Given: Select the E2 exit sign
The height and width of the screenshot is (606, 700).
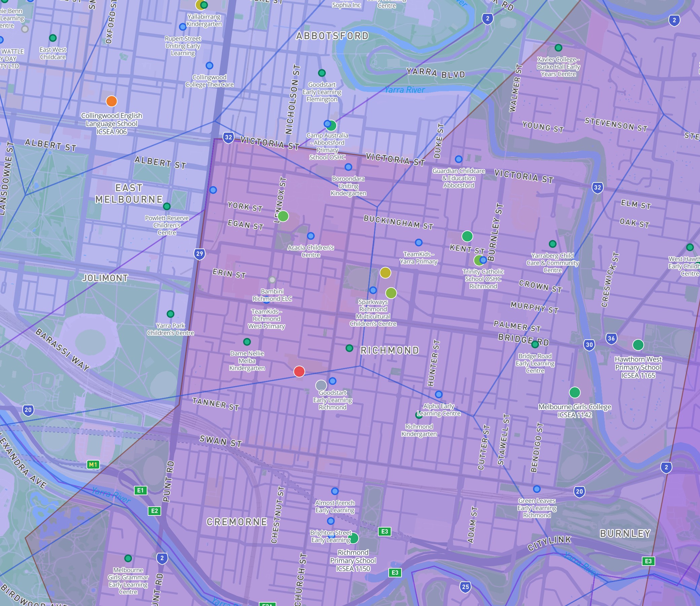Looking at the screenshot, I should 155,511.
